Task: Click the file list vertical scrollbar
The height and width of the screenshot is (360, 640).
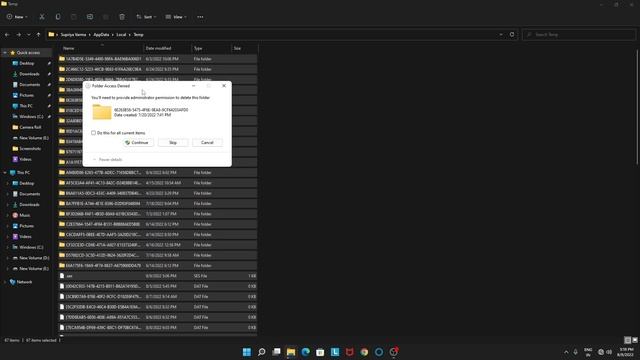Action: click(x=637, y=107)
